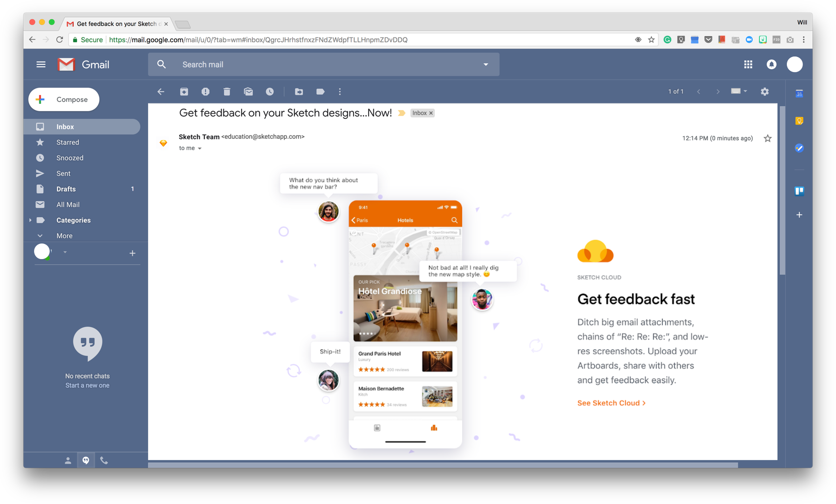836x504 pixels.
Task: Open the Inbox folder
Action: [x=82, y=127]
